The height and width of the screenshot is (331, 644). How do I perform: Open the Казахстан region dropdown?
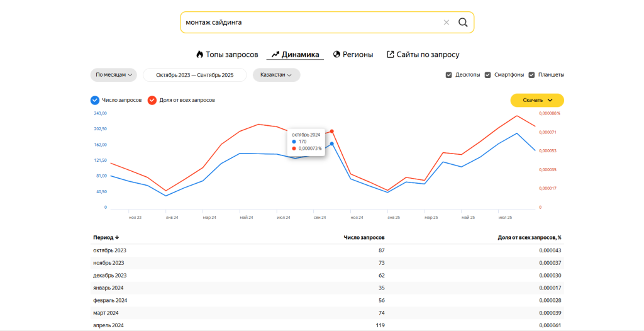[276, 75]
